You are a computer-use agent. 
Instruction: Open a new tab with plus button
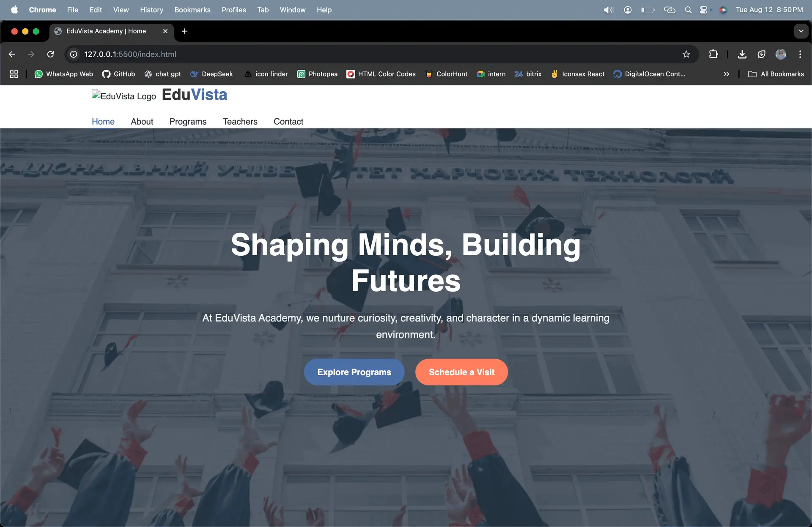coord(184,31)
